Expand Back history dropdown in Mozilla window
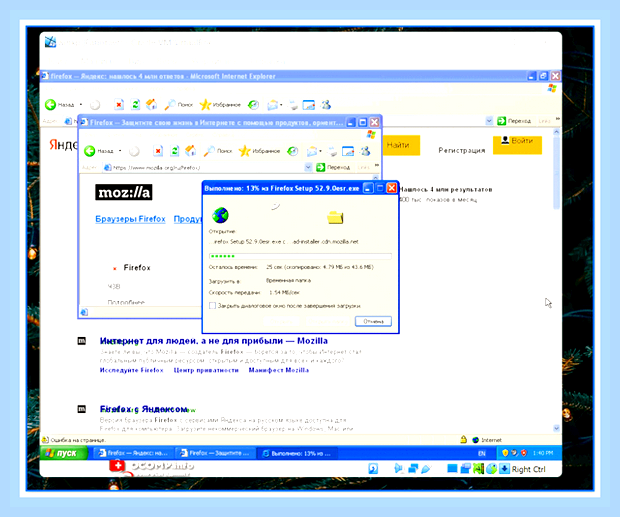The height and width of the screenshot is (517, 620). tap(120, 151)
